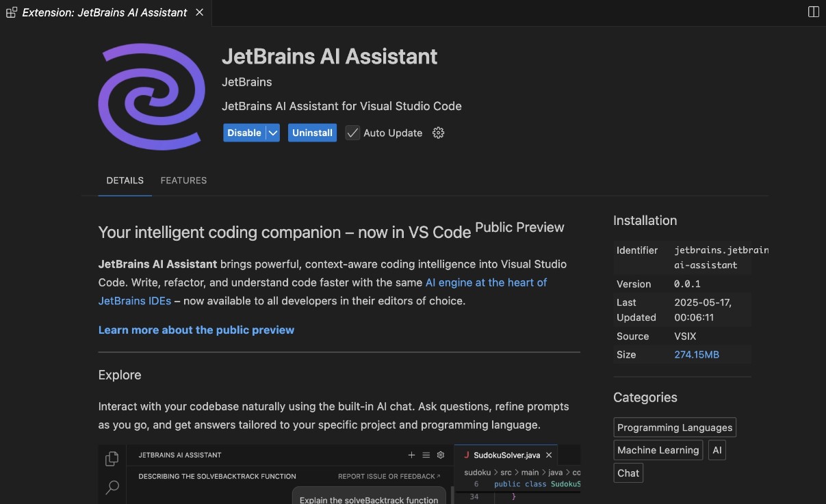Screen dimensions: 826x504
Task: Open the JetBrains publisher link under the title
Action: pyautogui.click(x=247, y=82)
